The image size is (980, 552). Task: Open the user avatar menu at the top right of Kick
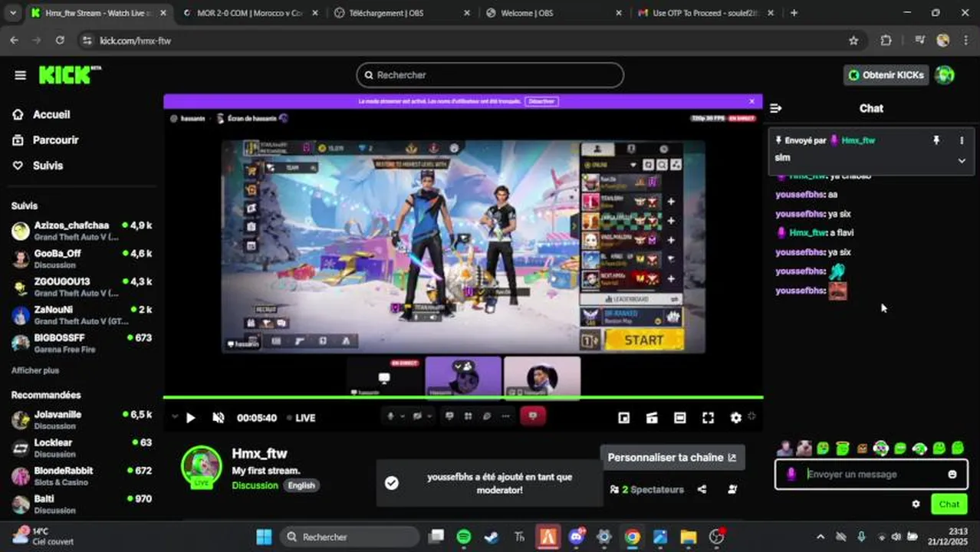click(945, 75)
